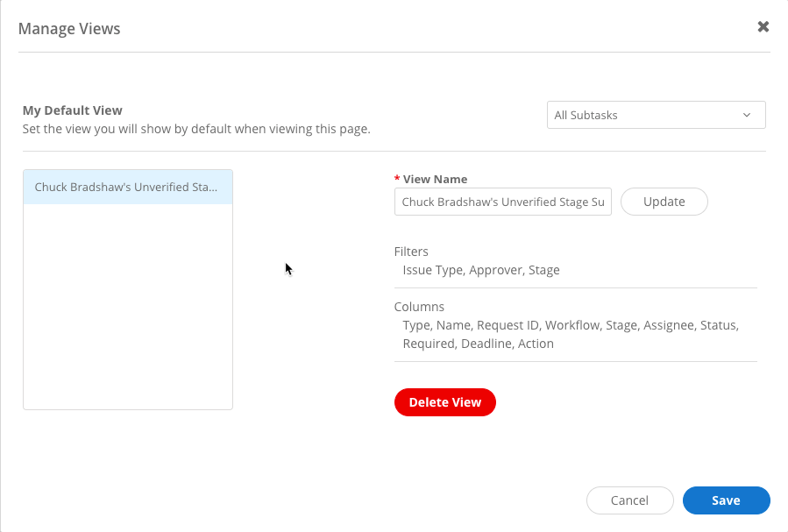Select Chuck Bradshaw's Unverified view in the list
788x532 pixels.
(127, 187)
